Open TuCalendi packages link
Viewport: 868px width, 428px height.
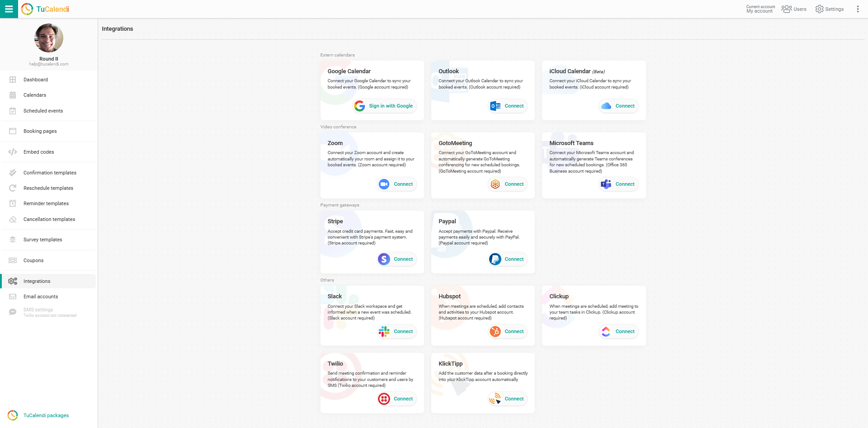[46, 415]
